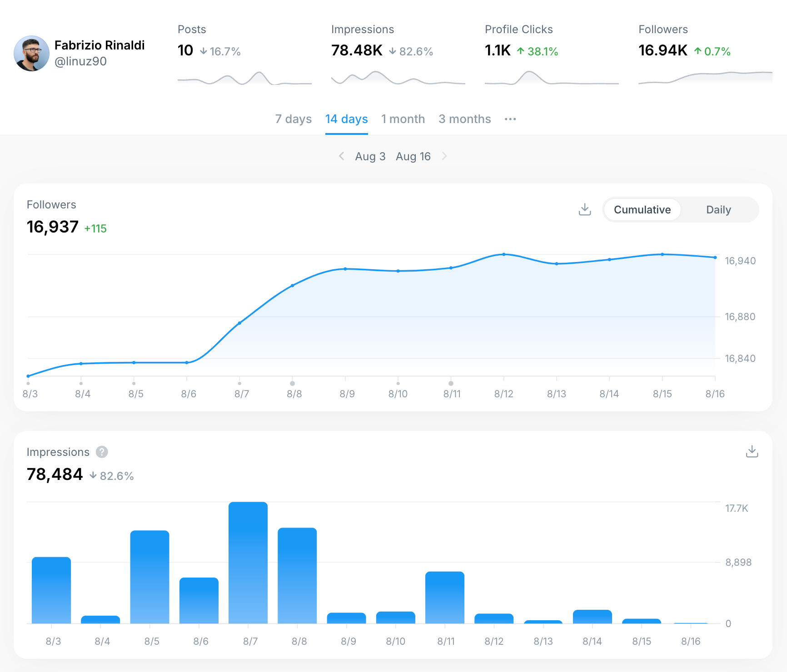Go back to the previous date range

(x=342, y=156)
